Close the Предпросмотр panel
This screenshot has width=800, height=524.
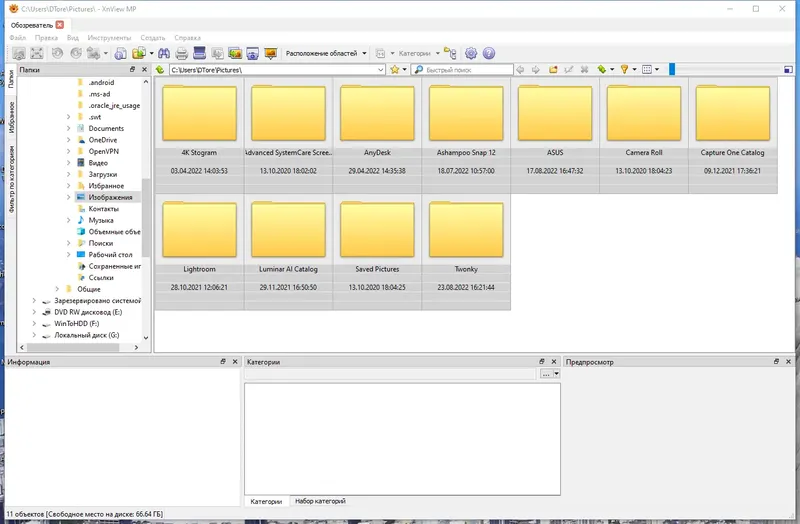(x=788, y=361)
